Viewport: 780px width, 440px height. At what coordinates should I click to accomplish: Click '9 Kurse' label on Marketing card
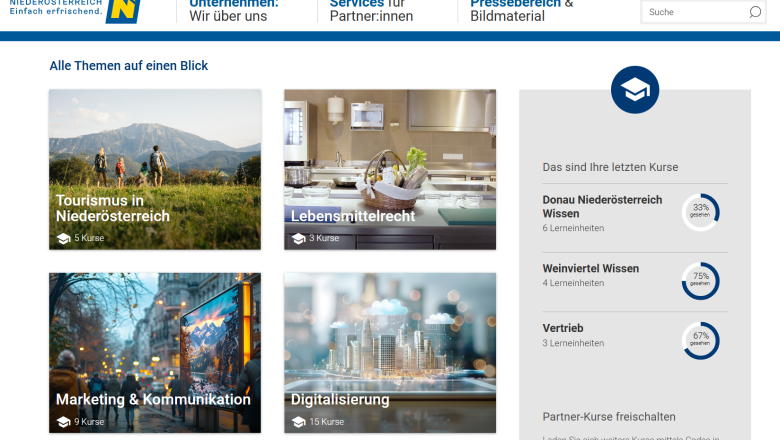[x=89, y=422]
